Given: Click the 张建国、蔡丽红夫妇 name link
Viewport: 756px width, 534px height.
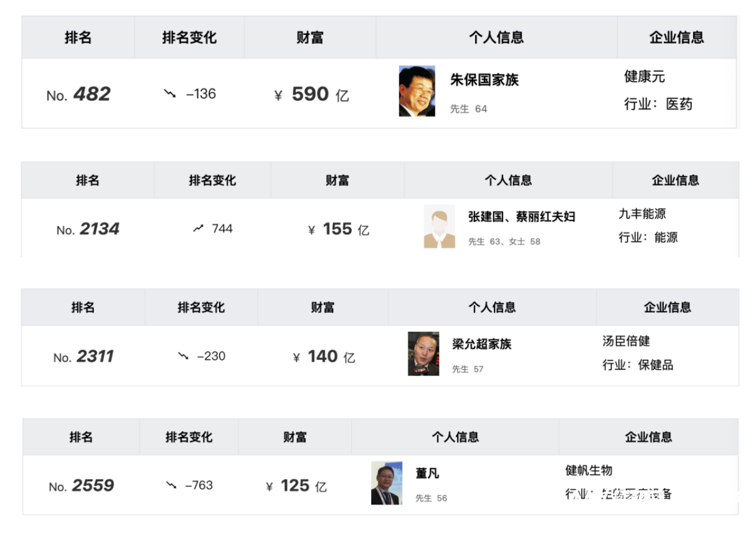Looking at the screenshot, I should point(522,217).
